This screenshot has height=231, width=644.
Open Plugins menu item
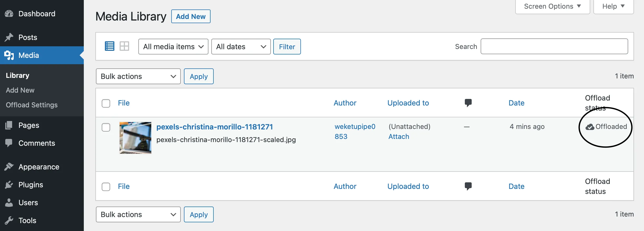point(42,185)
